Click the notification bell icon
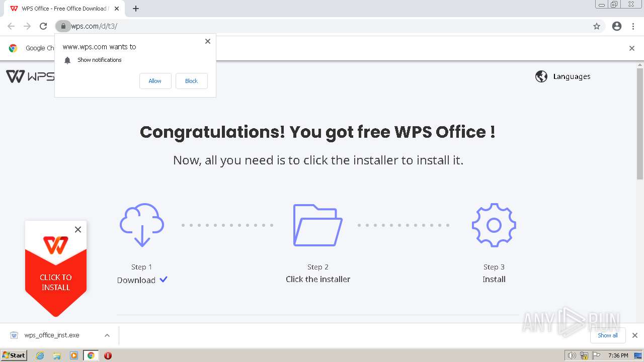Image resolution: width=644 pixels, height=362 pixels. [x=67, y=60]
